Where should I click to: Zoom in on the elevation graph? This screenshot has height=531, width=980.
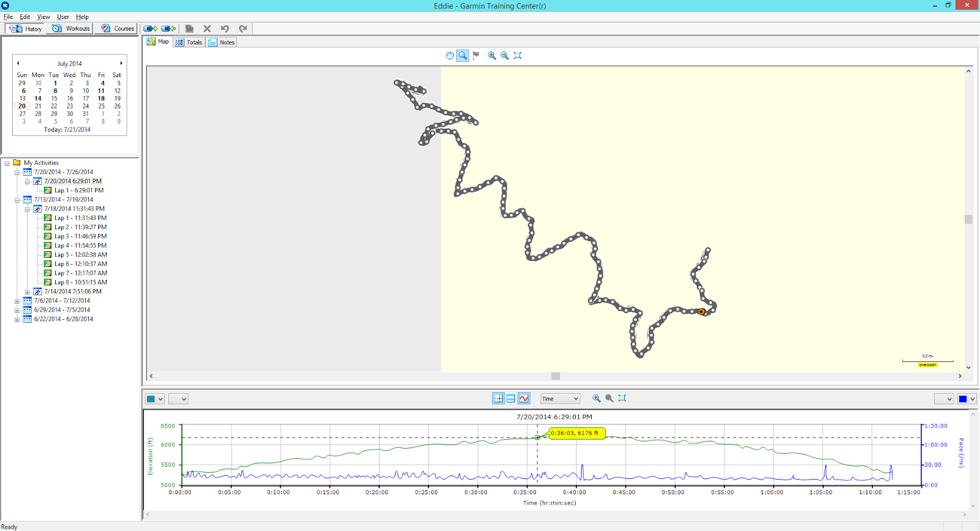point(596,398)
